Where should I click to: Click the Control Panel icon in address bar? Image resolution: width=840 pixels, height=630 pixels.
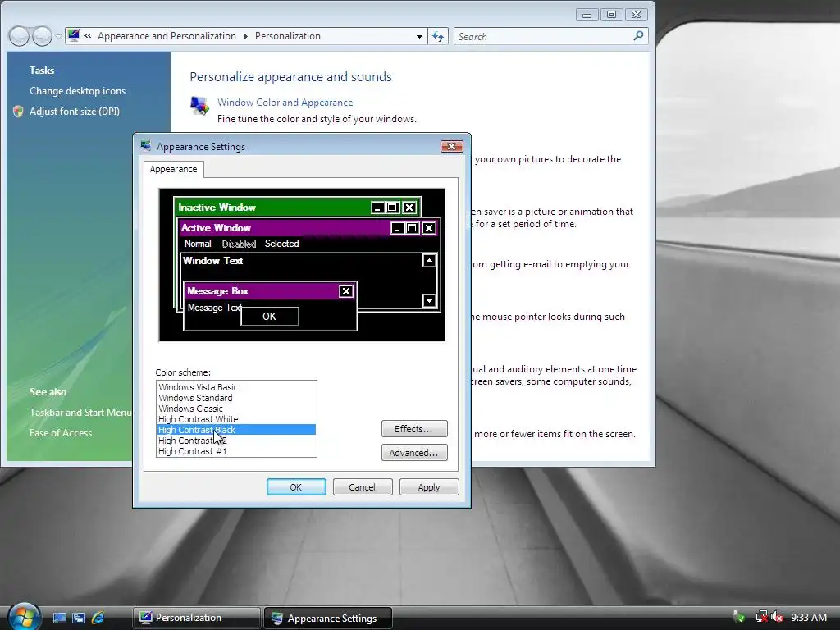pos(74,36)
